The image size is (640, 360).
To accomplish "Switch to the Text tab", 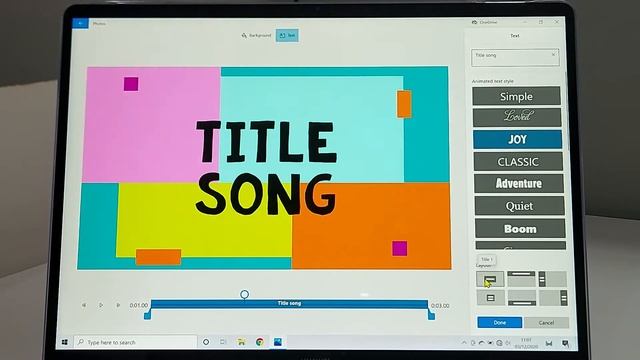I will pyautogui.click(x=287, y=36).
